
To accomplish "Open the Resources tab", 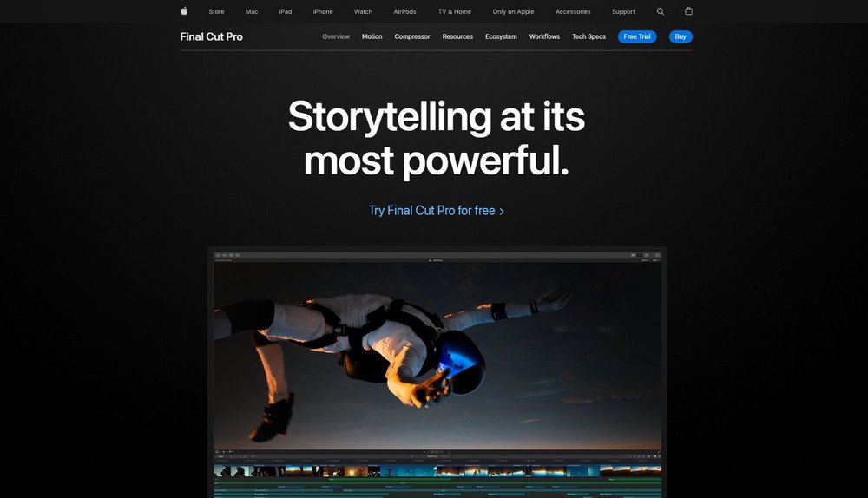I will (457, 36).
